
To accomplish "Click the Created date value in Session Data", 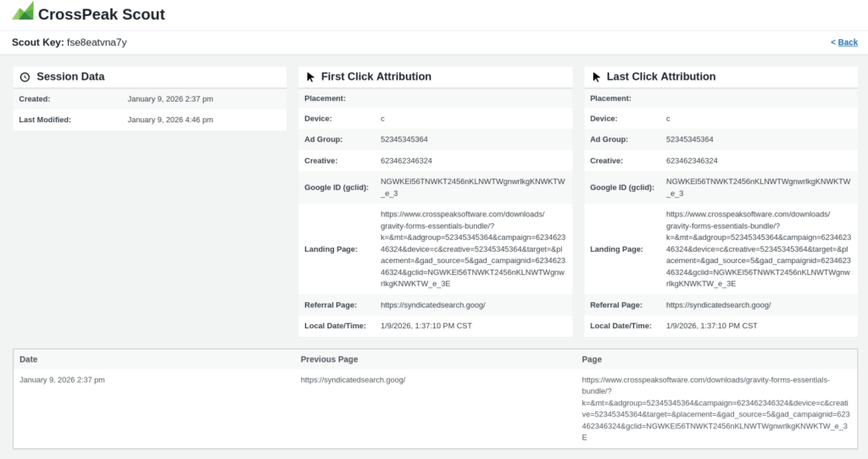I will coord(170,99).
